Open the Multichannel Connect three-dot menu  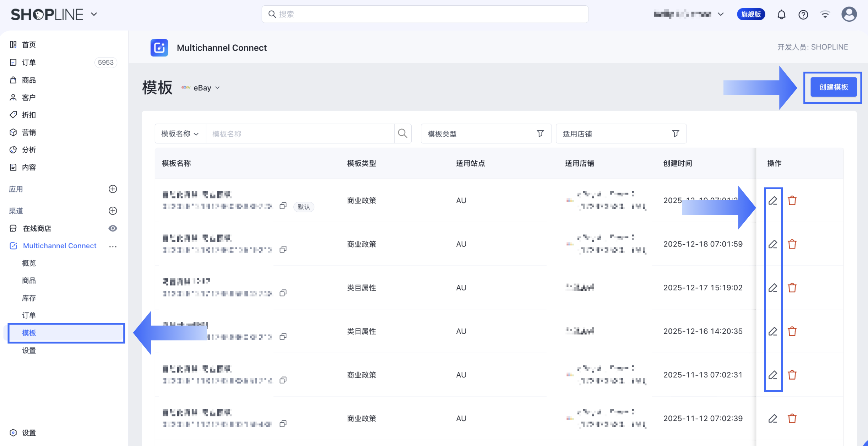[113, 246]
